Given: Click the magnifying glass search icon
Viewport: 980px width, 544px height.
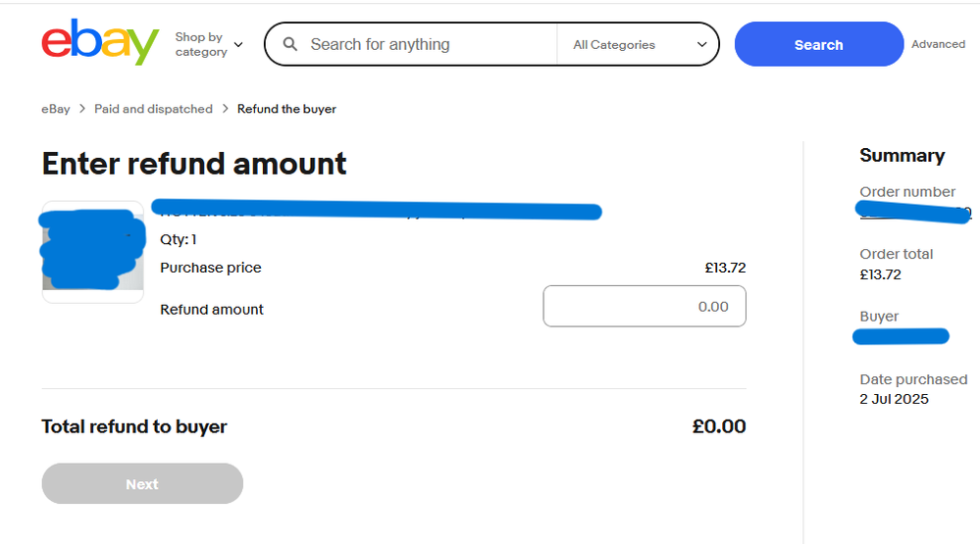Looking at the screenshot, I should (290, 44).
